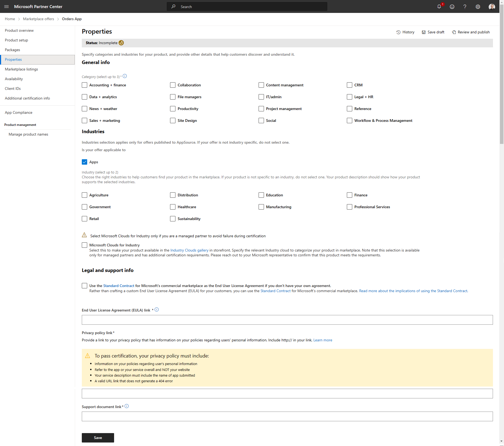The image size is (504, 446).
Task: Check the Healthcare industry
Action: (x=173, y=207)
